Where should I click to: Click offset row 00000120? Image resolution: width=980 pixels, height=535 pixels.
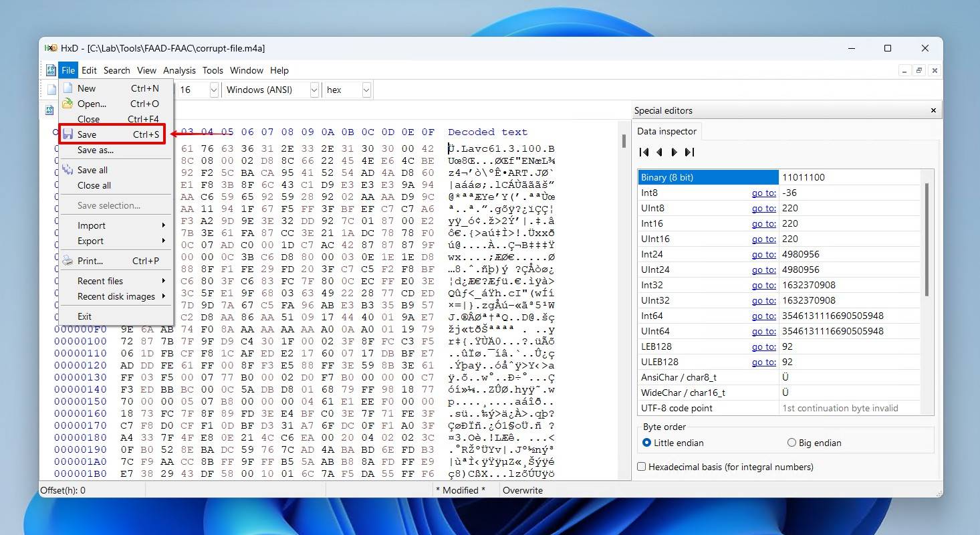[x=80, y=365]
